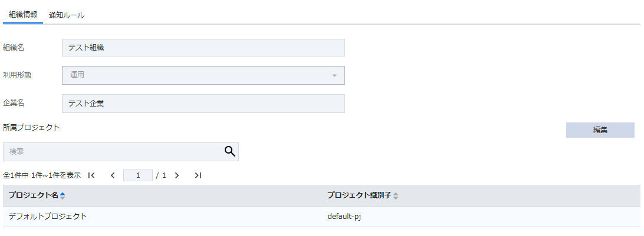Viewport: 644px width, 236px height.
Task: Expand the 運用 combo box
Action: point(203,75)
